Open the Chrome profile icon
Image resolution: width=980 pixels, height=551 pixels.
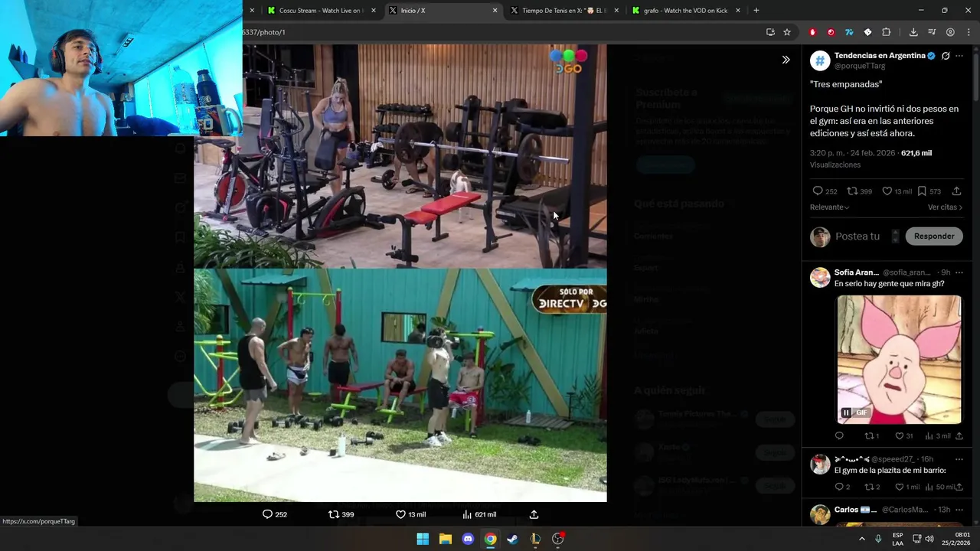click(x=950, y=32)
